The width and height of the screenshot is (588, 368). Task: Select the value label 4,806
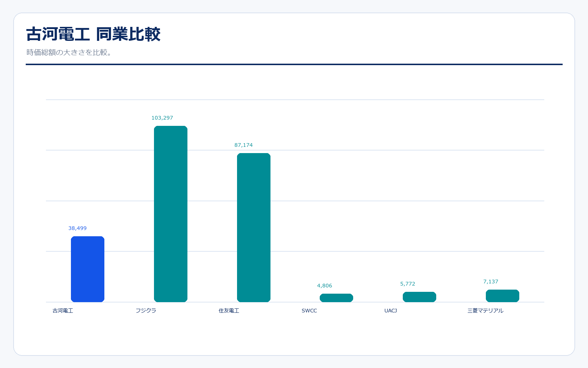[325, 286]
